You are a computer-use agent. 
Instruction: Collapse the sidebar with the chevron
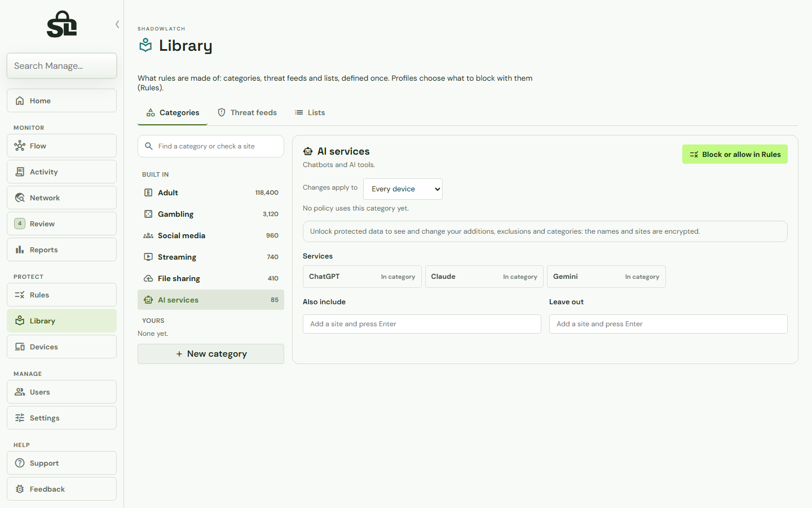(x=117, y=24)
